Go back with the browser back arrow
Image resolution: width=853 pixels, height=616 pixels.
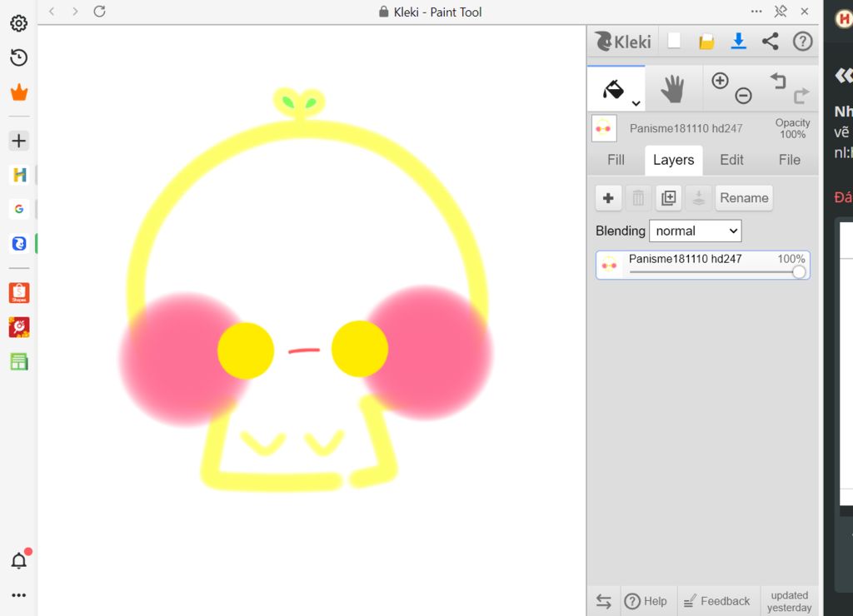pyautogui.click(x=52, y=12)
